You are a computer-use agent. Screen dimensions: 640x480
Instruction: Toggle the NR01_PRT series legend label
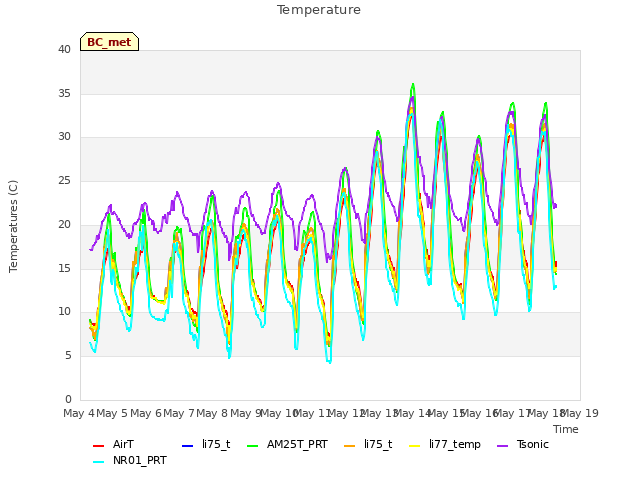[140, 461]
